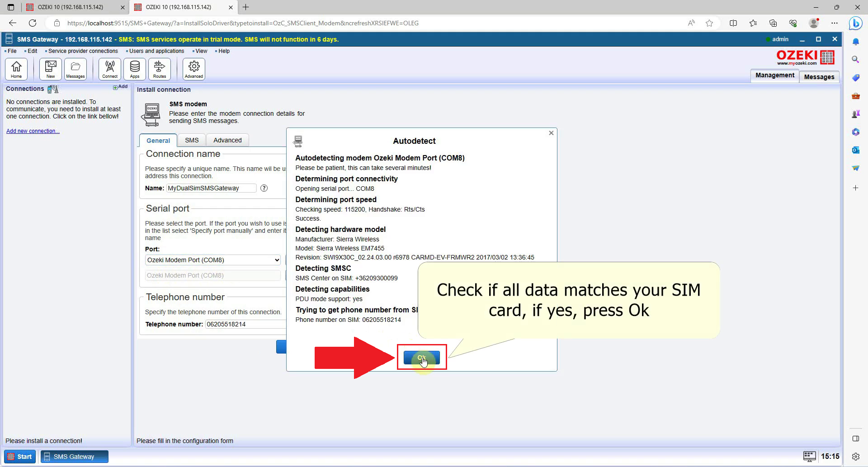868x467 pixels.
Task: Open sidebar search magnifier icon
Action: coord(855,59)
